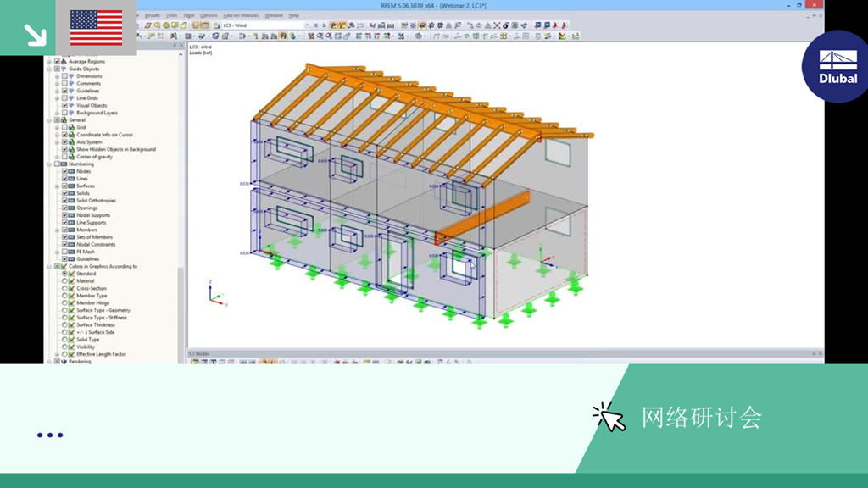
Task: Click green-red checkmark icon in second toolbar
Action: pos(563,36)
